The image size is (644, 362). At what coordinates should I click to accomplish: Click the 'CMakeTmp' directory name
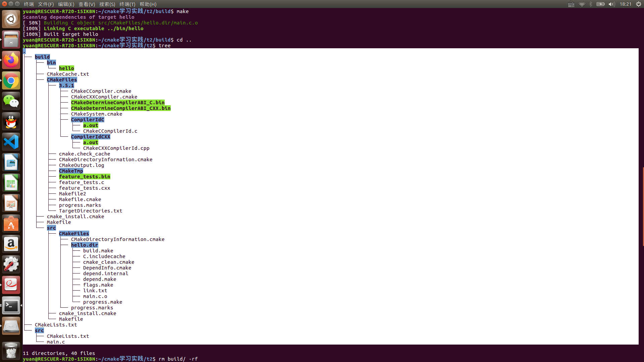click(x=71, y=171)
